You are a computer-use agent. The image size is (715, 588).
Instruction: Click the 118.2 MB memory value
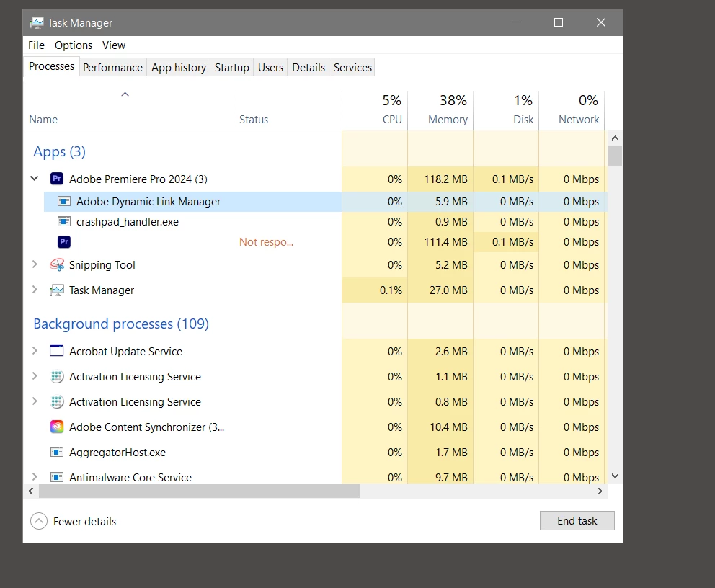pos(445,179)
